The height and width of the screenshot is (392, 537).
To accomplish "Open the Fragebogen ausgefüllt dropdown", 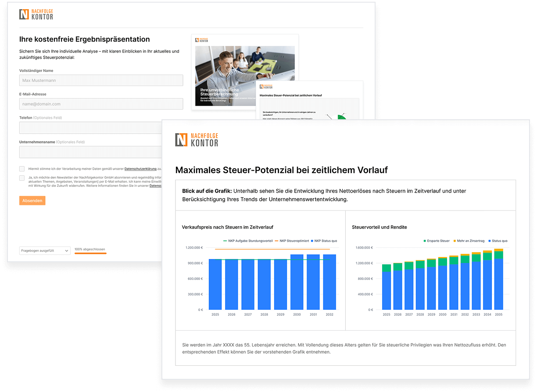I will coord(45,250).
